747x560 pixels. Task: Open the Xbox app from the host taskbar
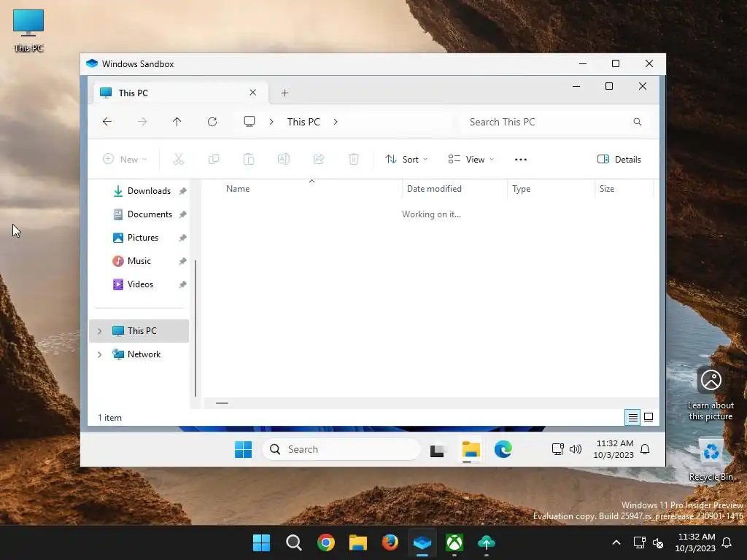pyautogui.click(x=454, y=542)
